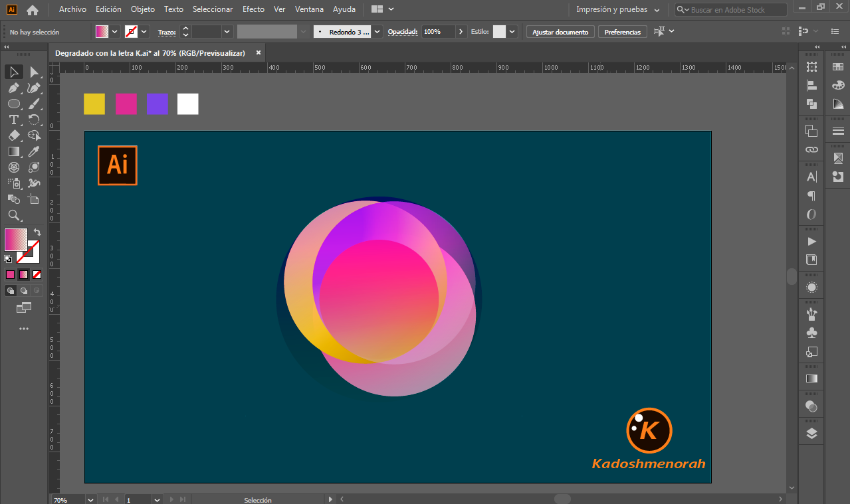Image resolution: width=850 pixels, height=504 pixels.
Task: Select the Ellipse tool
Action: pyautogui.click(x=14, y=104)
